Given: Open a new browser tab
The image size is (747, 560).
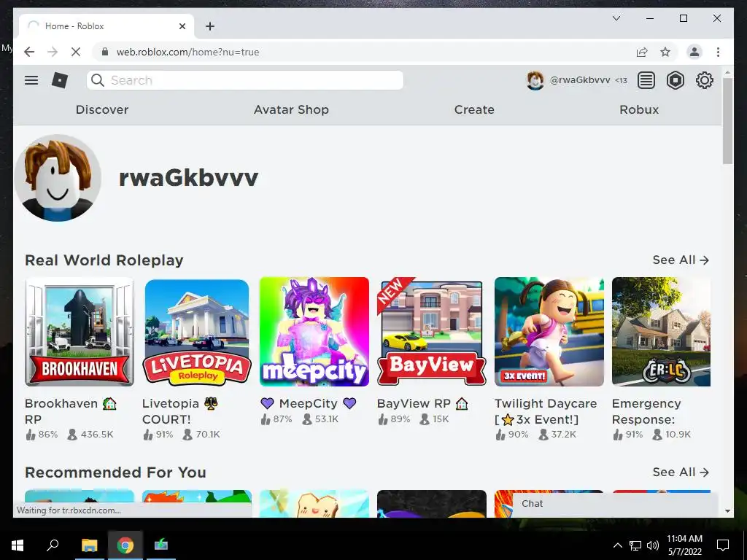Looking at the screenshot, I should pyautogui.click(x=209, y=26).
